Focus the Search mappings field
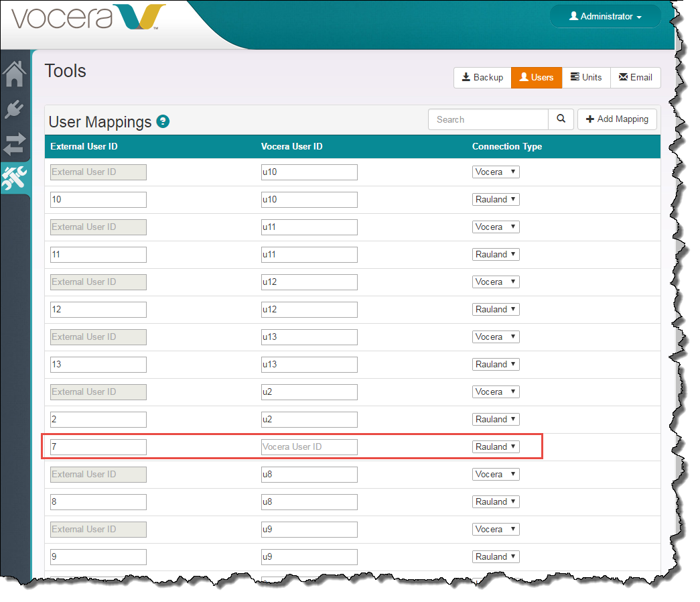This screenshot has width=700, height=602. pyautogui.click(x=488, y=119)
